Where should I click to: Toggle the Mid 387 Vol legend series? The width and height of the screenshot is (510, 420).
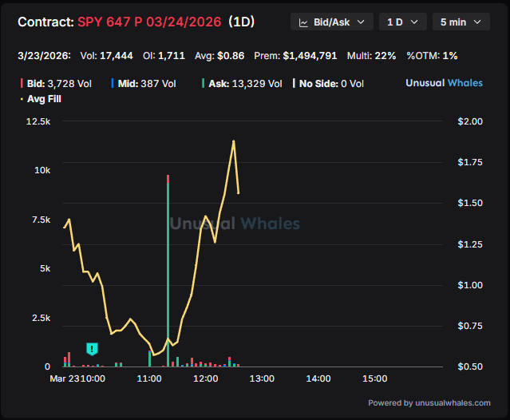(x=144, y=84)
